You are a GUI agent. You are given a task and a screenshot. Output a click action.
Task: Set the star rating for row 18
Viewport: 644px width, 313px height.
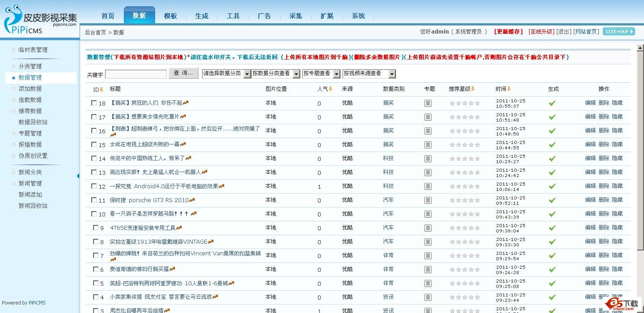click(465, 103)
